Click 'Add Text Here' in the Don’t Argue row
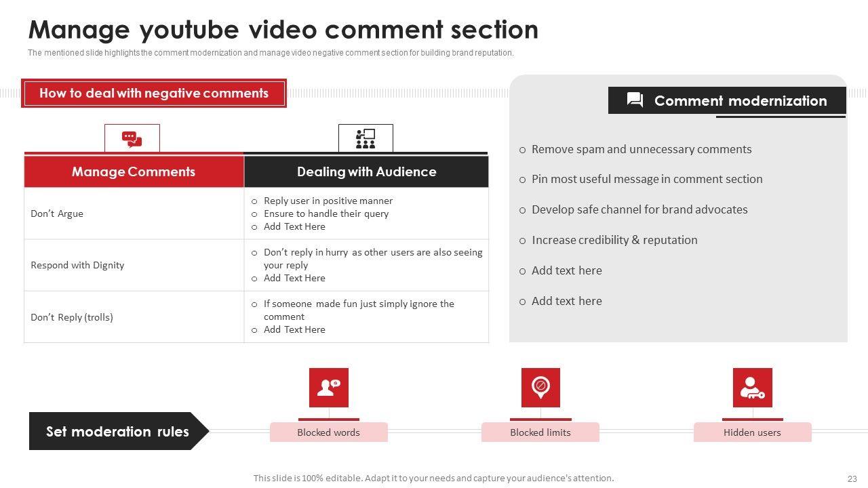This screenshot has height=488, width=868. [x=294, y=226]
